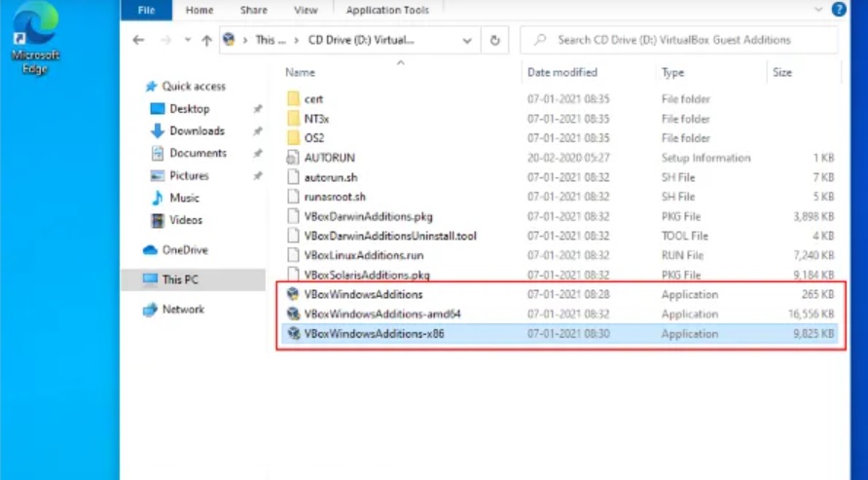
Task: Open Music in the navigation pane
Action: click(x=184, y=199)
